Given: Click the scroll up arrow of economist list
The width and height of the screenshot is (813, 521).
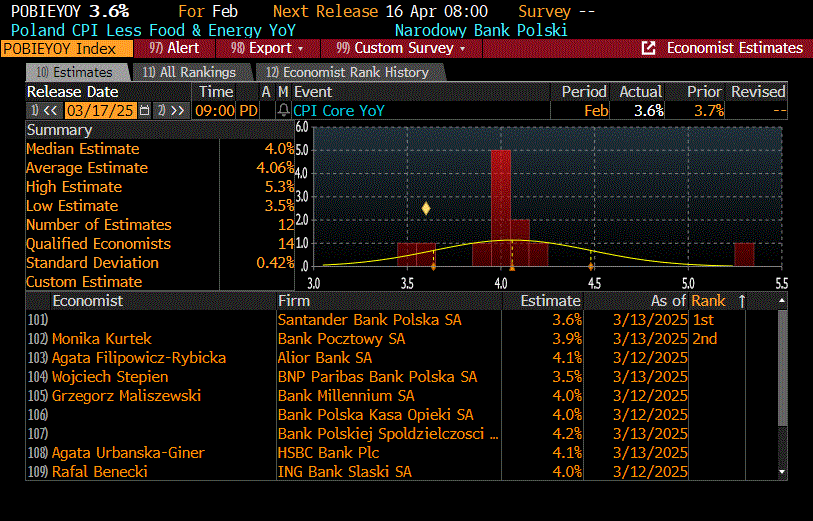Looking at the screenshot, I should pyautogui.click(x=782, y=301).
